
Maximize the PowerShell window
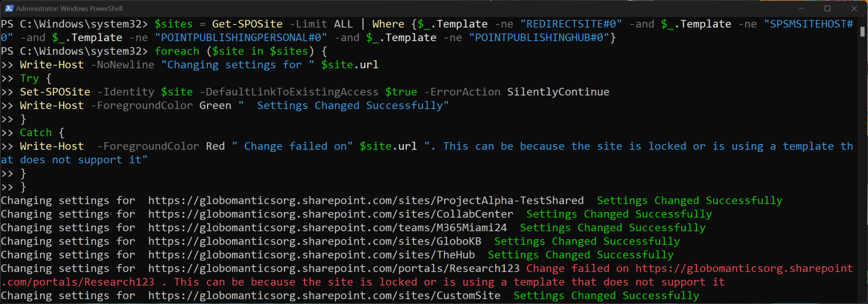pos(827,8)
